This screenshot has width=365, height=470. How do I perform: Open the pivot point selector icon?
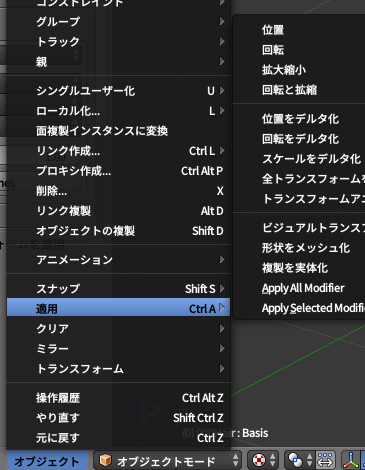pos(299,460)
